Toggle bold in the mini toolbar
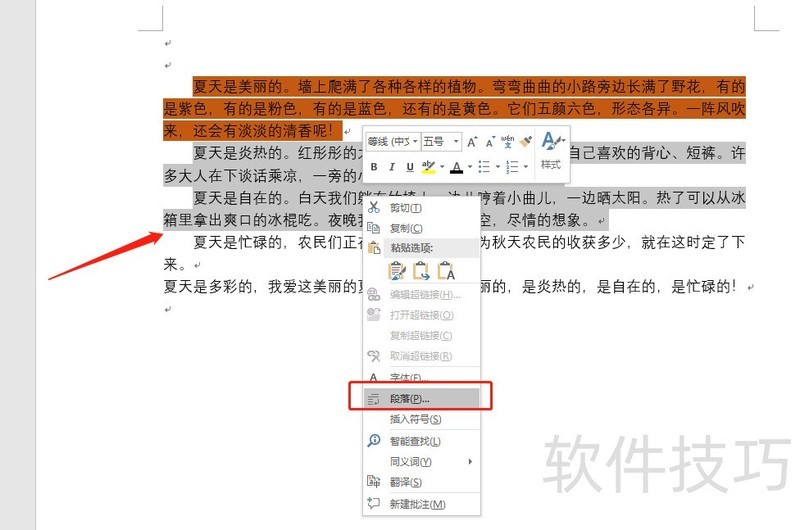The width and height of the screenshot is (800, 530). click(x=374, y=167)
